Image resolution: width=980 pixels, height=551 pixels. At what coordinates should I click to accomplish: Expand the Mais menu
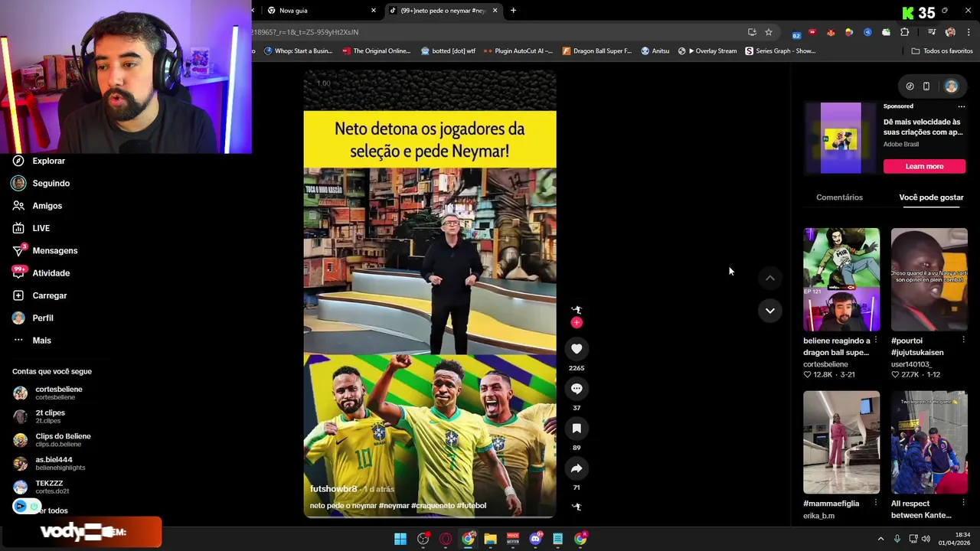click(41, 341)
